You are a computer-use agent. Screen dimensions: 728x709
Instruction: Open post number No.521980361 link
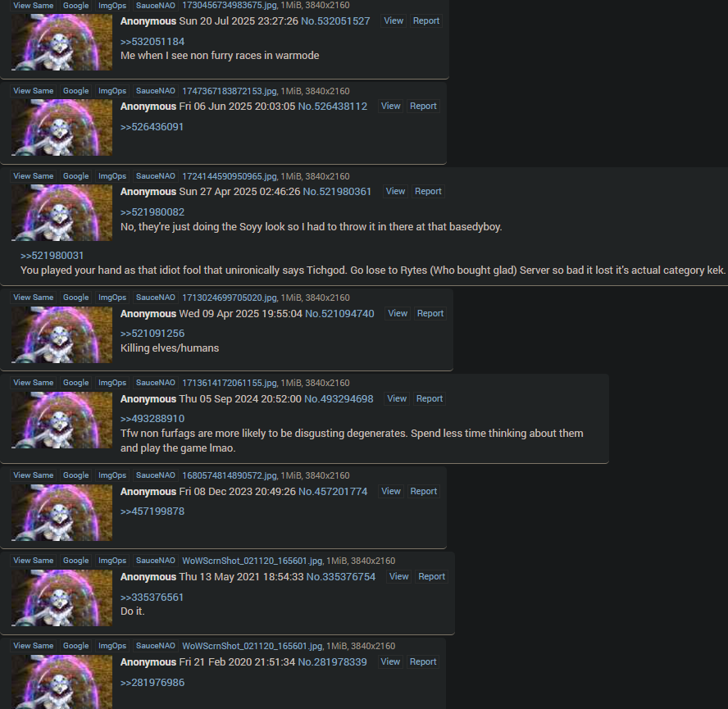pos(337,192)
